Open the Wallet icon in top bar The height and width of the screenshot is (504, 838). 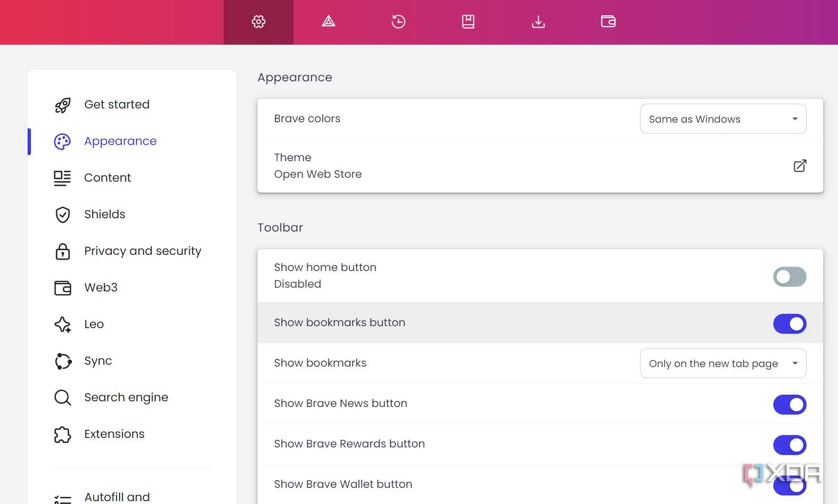coord(608,21)
